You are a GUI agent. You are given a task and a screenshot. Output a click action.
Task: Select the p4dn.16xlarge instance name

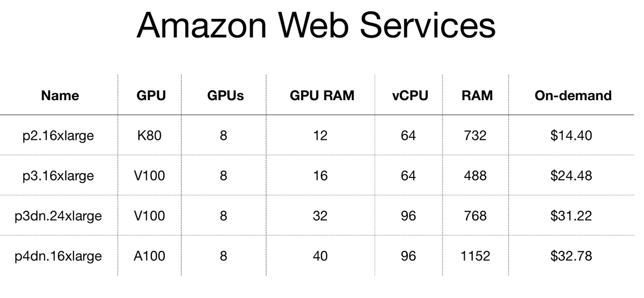(58, 256)
